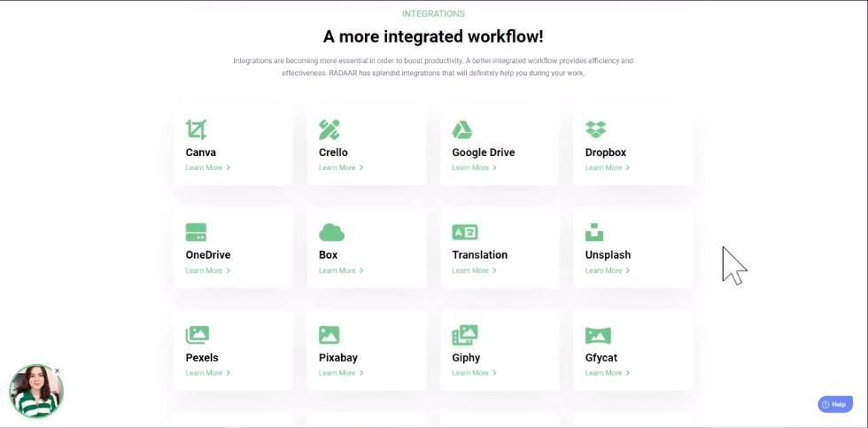
Task: Select the Translation language icon
Action: coord(464,232)
